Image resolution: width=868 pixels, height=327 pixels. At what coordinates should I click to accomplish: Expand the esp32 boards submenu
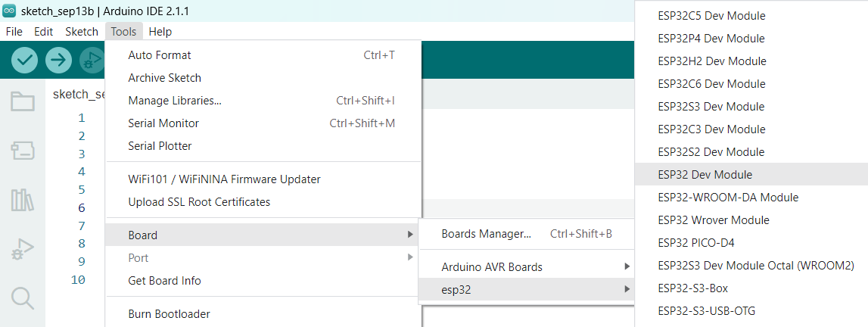[x=527, y=289]
